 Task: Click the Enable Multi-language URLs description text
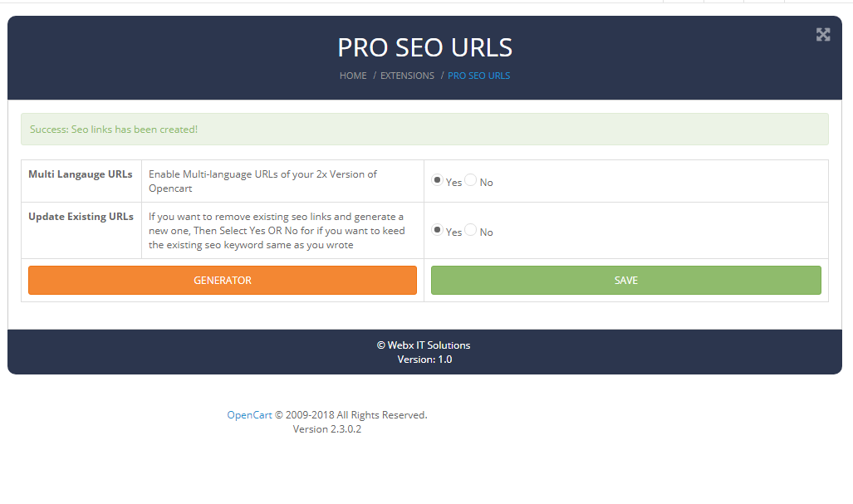[262, 181]
